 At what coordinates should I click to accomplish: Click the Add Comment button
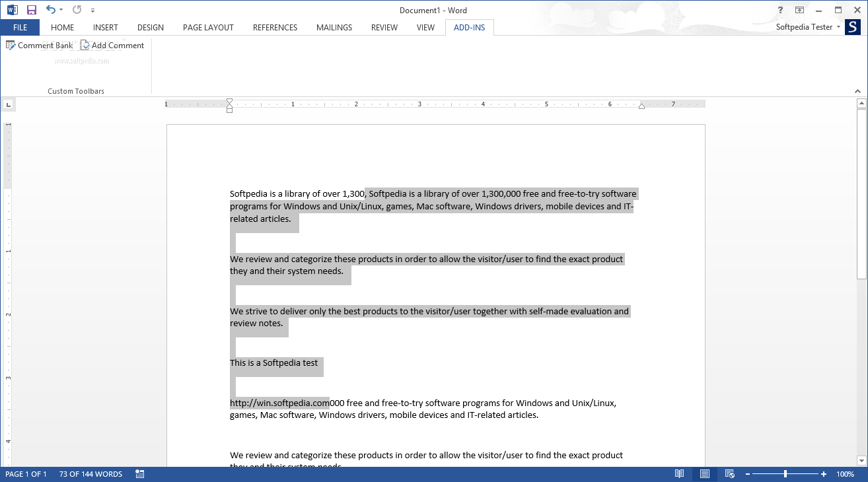click(x=112, y=46)
